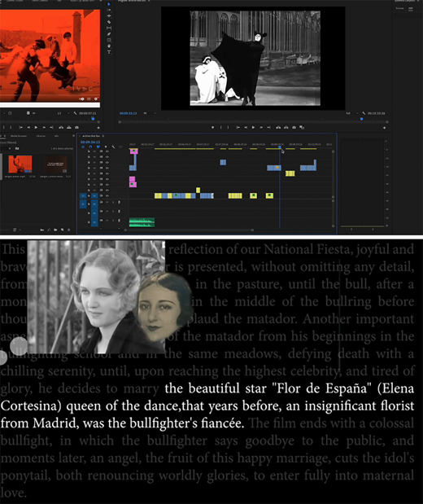The height and width of the screenshot is (504, 423).
Task: Click the timeline playhead marker
Action: pyautogui.click(x=280, y=147)
